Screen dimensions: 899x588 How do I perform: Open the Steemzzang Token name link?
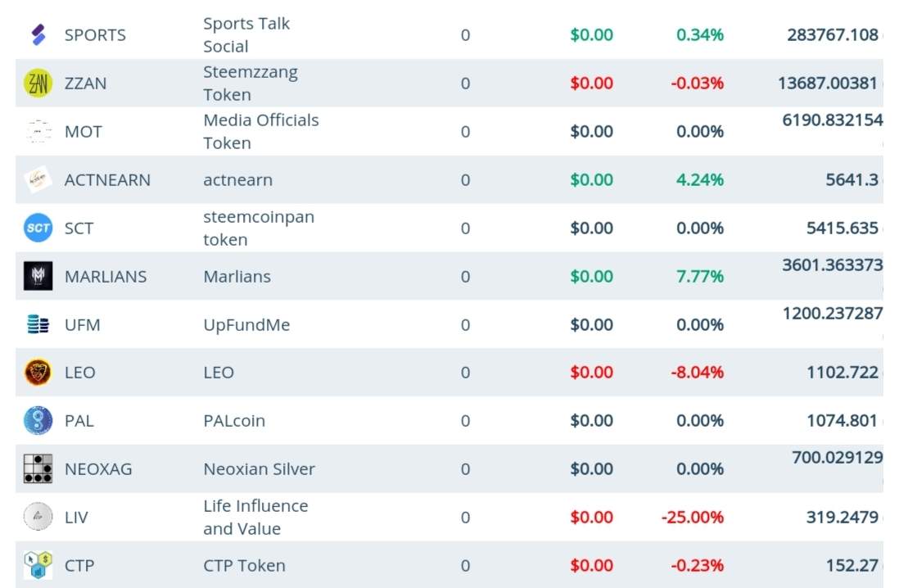(251, 84)
